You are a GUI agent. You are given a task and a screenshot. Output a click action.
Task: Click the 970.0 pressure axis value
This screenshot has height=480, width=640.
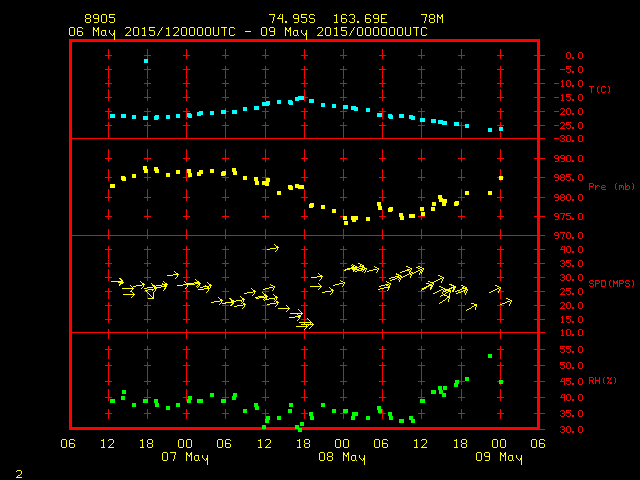tap(569, 236)
